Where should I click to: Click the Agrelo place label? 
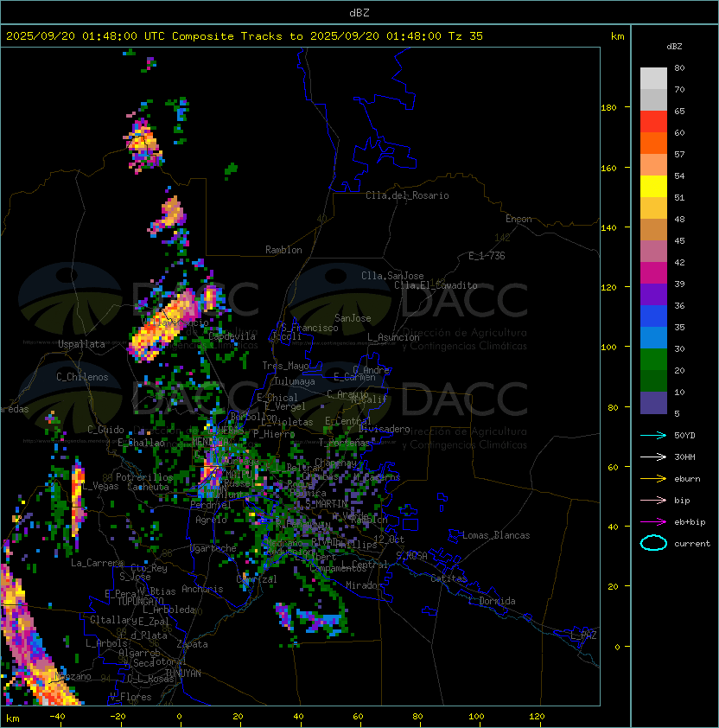[x=211, y=520]
